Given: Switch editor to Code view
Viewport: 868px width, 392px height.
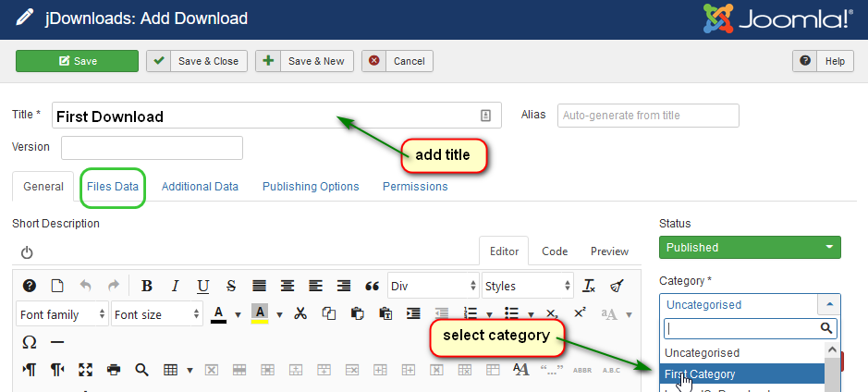Looking at the screenshot, I should (x=555, y=251).
